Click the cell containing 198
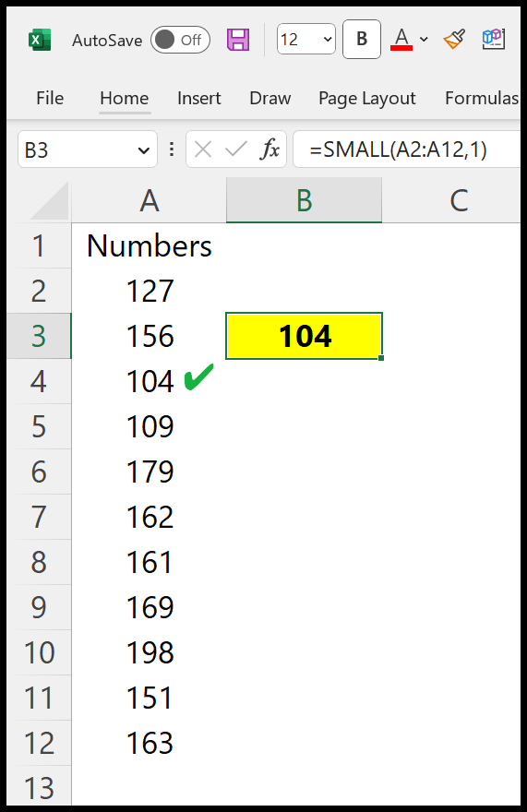 click(149, 652)
